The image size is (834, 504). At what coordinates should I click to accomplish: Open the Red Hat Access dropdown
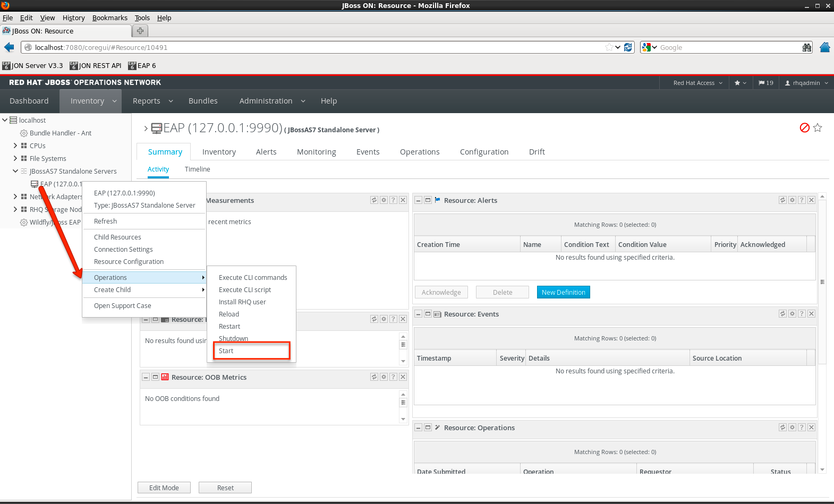click(697, 83)
